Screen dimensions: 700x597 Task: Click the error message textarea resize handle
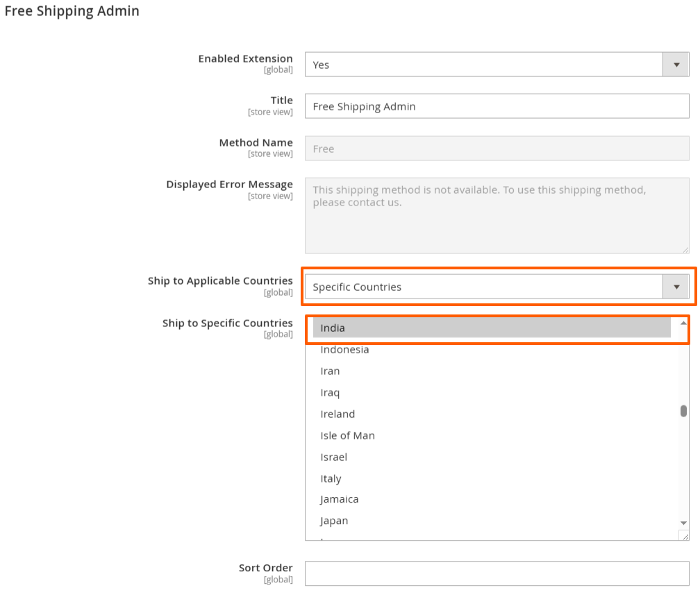tap(685, 251)
